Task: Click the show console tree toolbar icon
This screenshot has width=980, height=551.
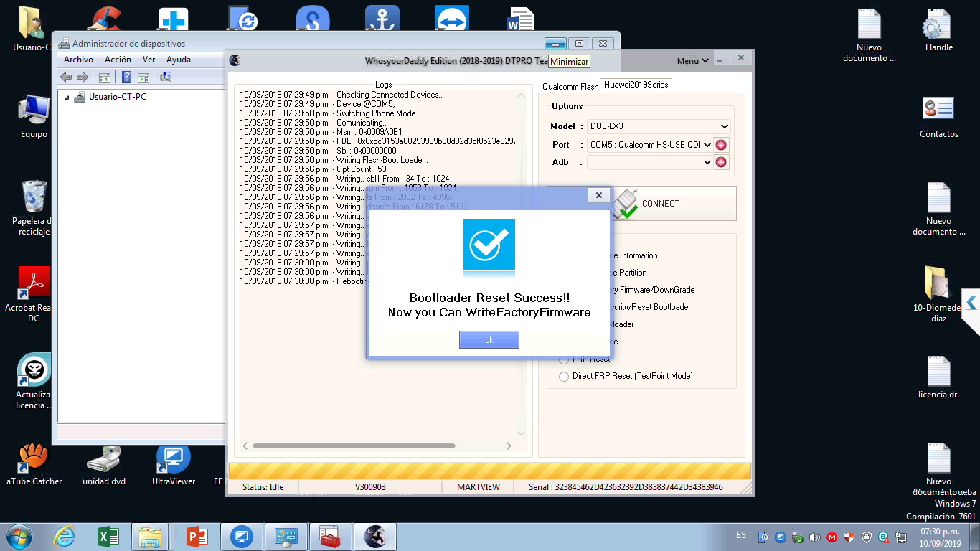Action: point(105,77)
